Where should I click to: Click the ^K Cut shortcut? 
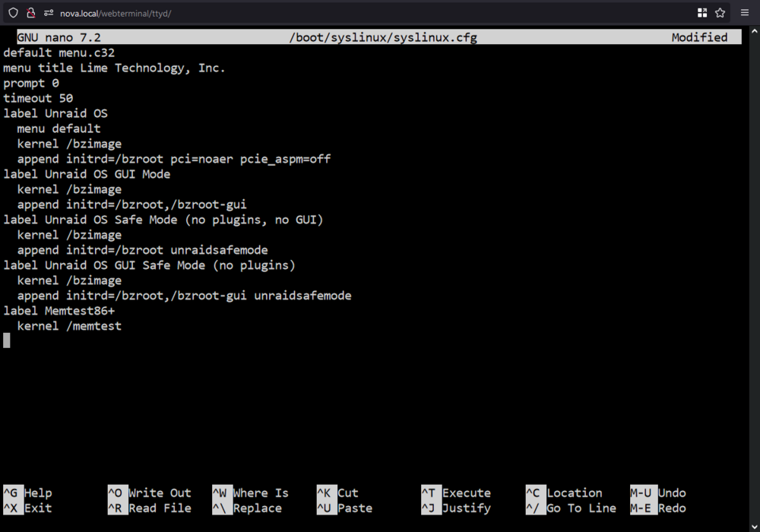click(338, 492)
